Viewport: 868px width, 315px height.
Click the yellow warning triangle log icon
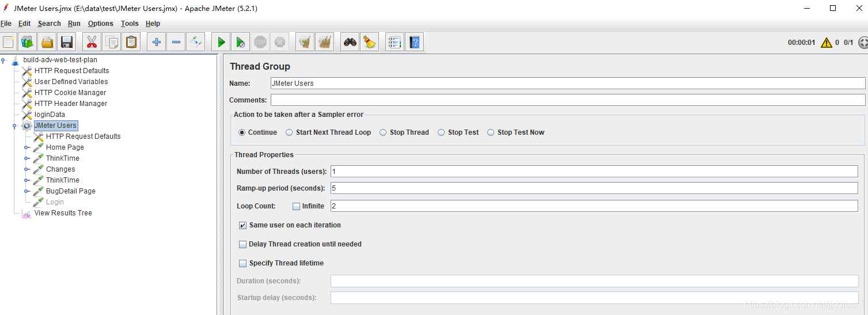(827, 42)
